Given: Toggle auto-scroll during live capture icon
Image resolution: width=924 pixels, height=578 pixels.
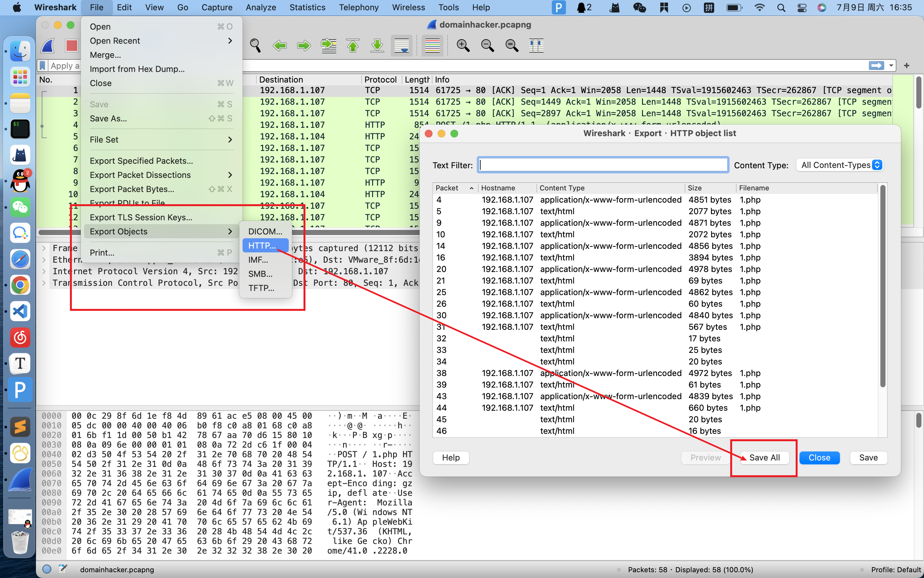Looking at the screenshot, I should pyautogui.click(x=402, y=46).
